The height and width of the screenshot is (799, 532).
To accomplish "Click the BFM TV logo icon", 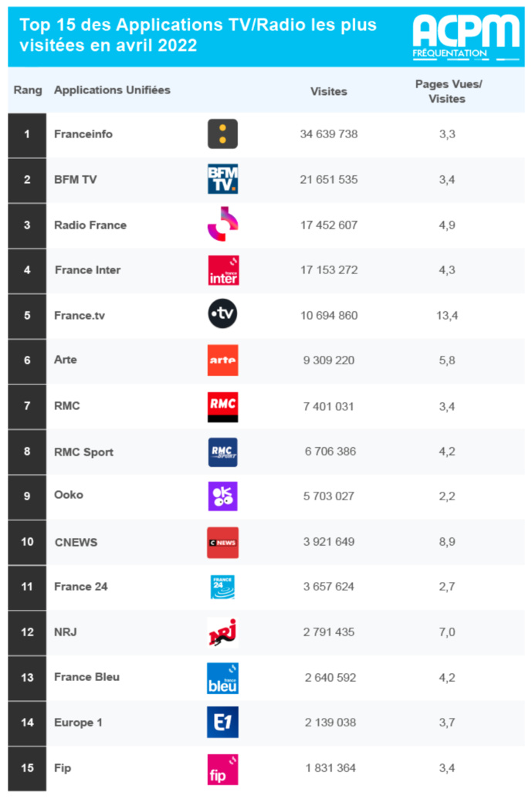I will (222, 179).
